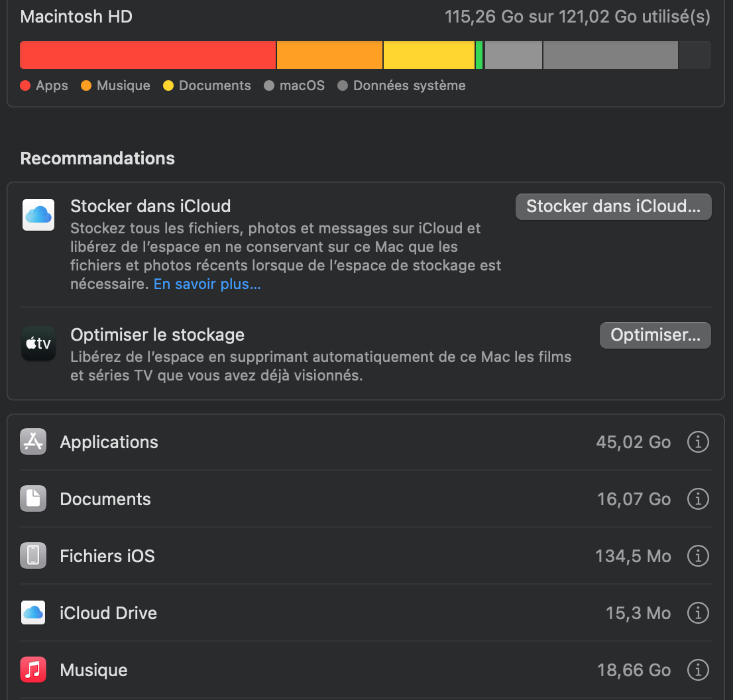
Task: Click the orange Musique bar segment
Action: 329,55
